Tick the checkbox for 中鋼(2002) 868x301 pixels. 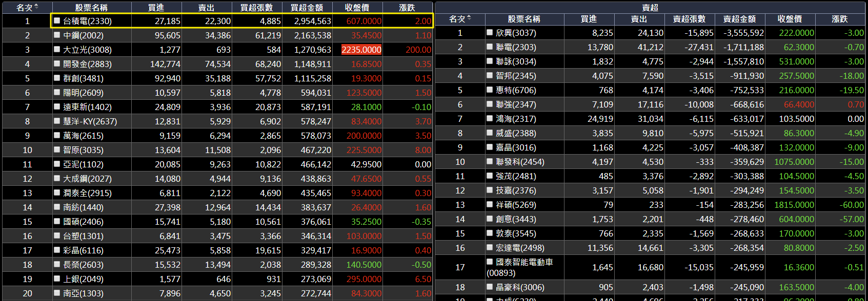(x=57, y=35)
